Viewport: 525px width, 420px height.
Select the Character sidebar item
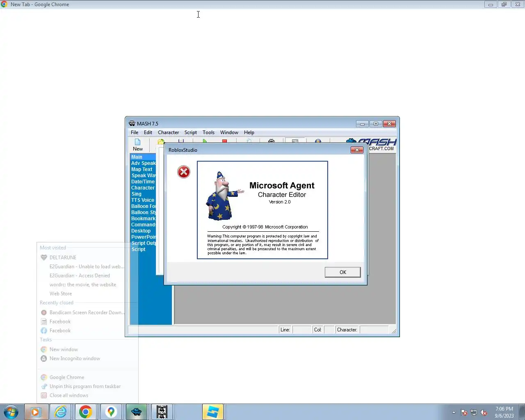click(143, 188)
